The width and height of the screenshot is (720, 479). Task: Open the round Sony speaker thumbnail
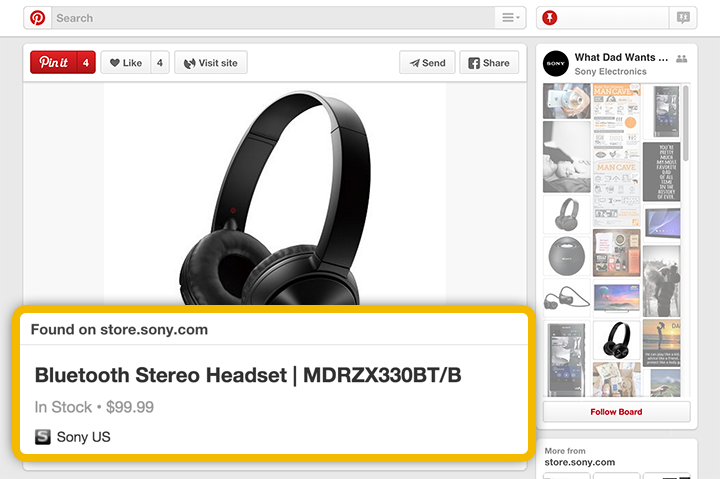tap(567, 256)
